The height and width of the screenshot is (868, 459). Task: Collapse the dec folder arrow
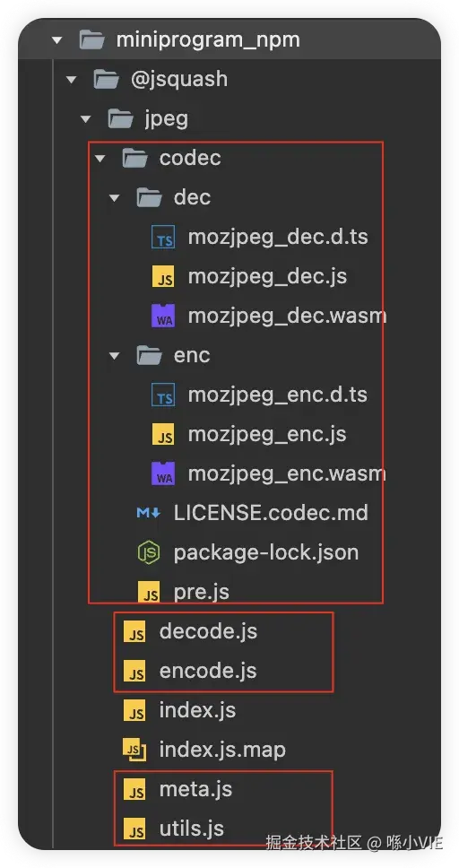[114, 197]
